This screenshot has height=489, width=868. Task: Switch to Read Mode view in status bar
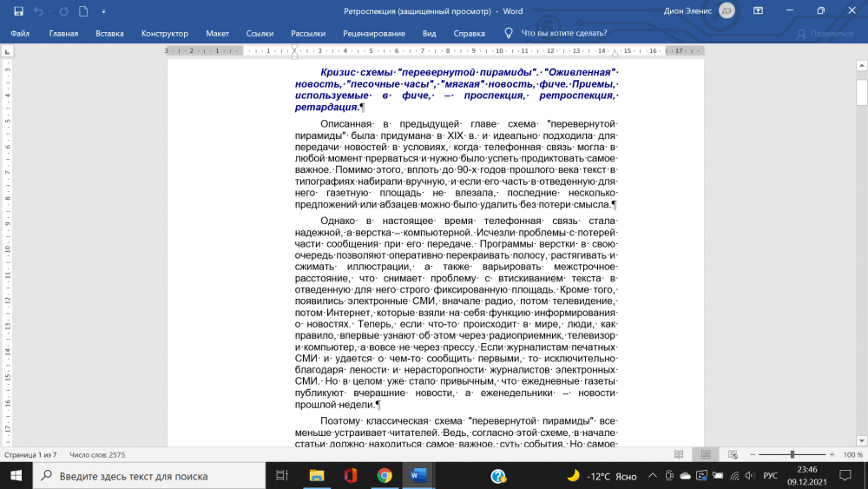[x=681, y=454]
